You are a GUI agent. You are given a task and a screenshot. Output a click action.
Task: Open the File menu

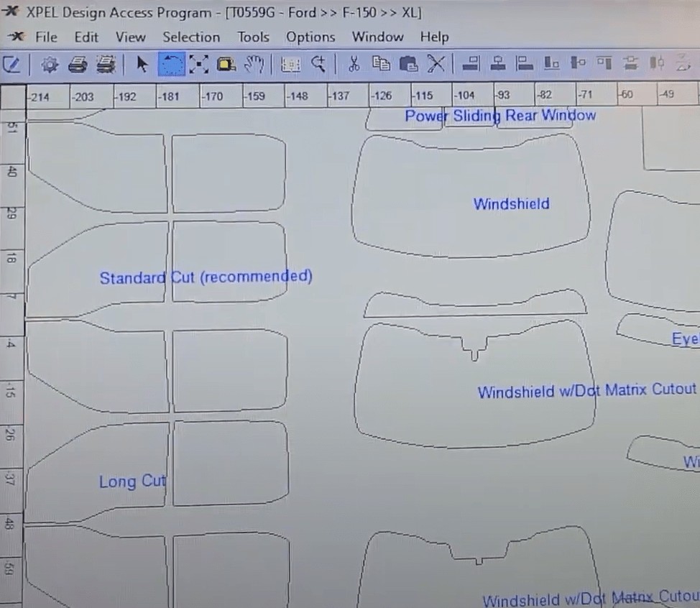click(x=46, y=37)
